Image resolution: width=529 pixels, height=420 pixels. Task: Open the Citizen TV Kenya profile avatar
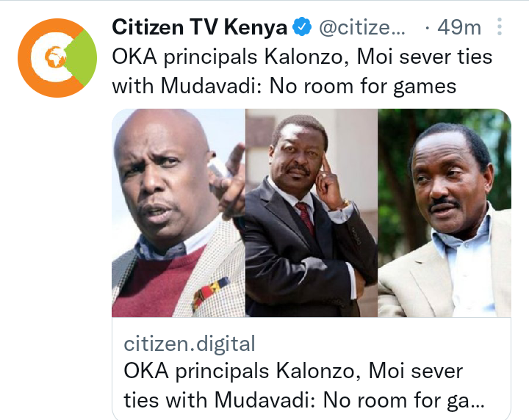57,58
